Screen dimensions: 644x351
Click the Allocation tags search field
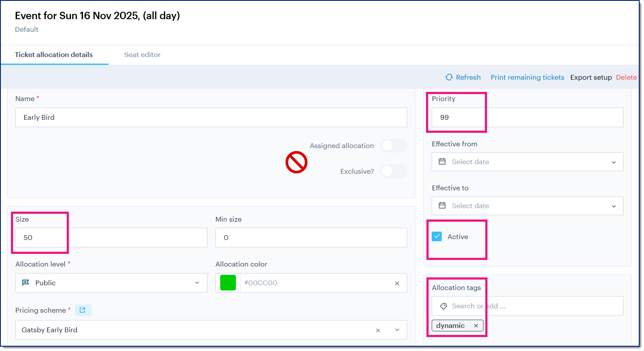528,306
